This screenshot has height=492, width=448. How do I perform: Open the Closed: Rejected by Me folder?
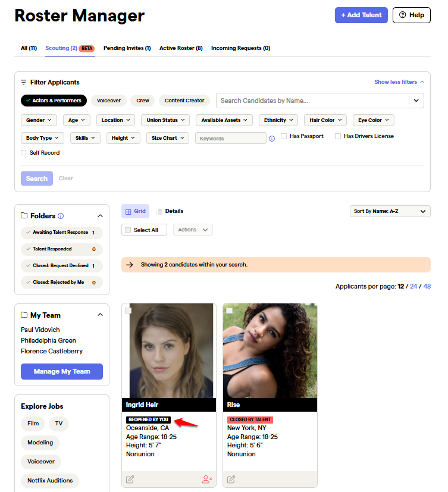pos(62,283)
